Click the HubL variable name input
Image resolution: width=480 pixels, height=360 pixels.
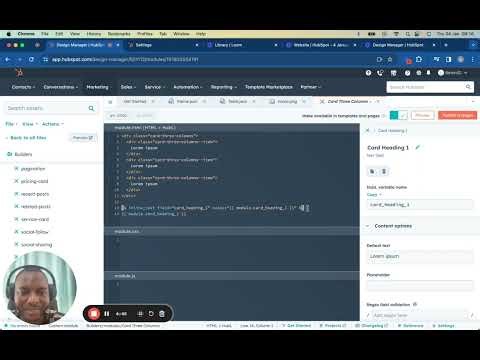[x=419, y=205]
